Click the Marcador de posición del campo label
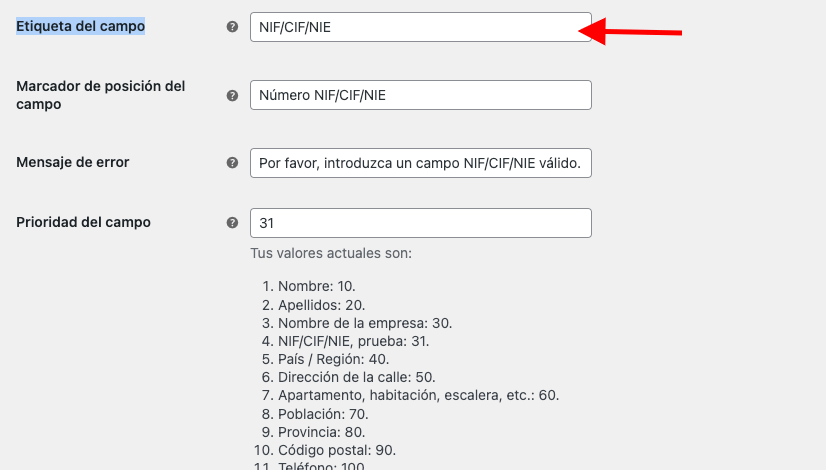The image size is (826, 470). coord(101,95)
